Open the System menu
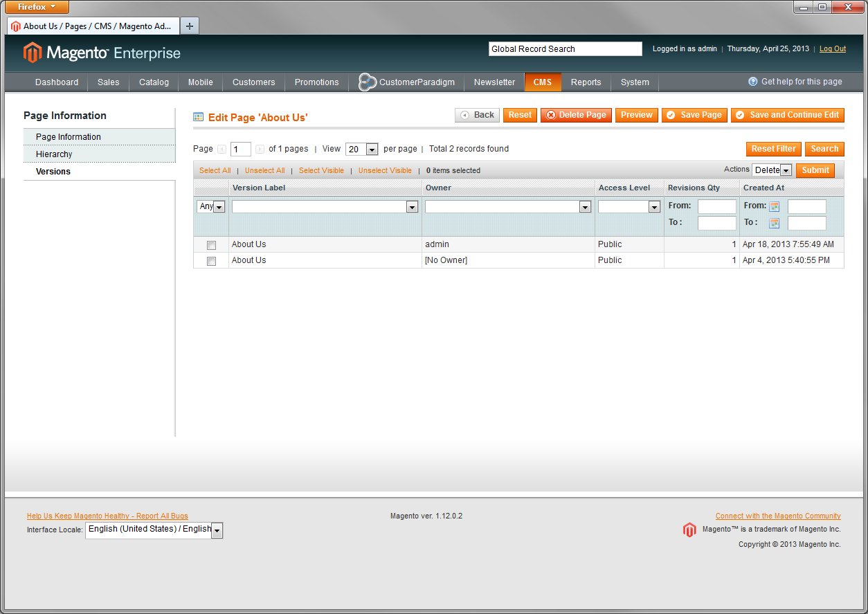Image resolution: width=868 pixels, height=614 pixels. tap(635, 82)
